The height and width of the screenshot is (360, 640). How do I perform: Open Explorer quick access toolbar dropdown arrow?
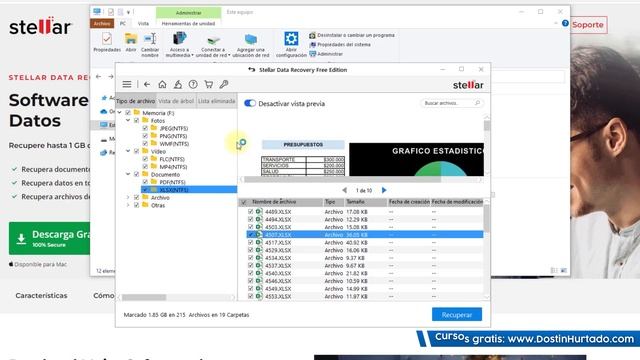[128, 12]
